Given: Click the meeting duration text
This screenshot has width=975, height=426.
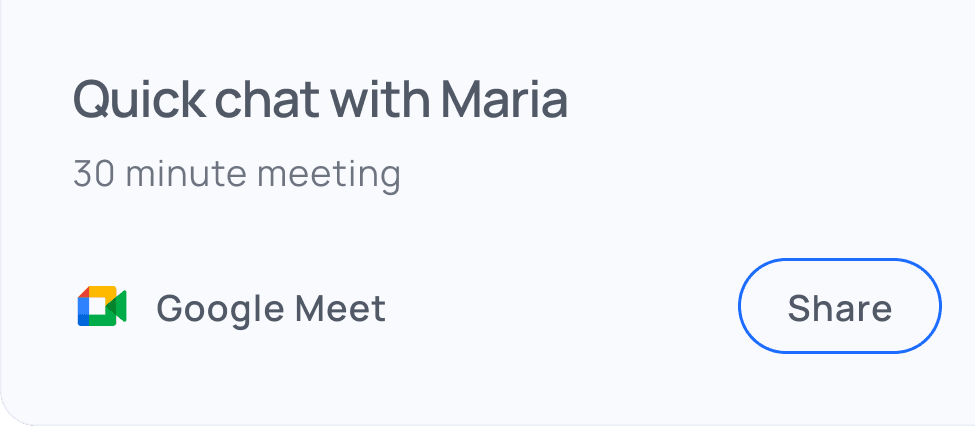Looking at the screenshot, I should [237, 174].
